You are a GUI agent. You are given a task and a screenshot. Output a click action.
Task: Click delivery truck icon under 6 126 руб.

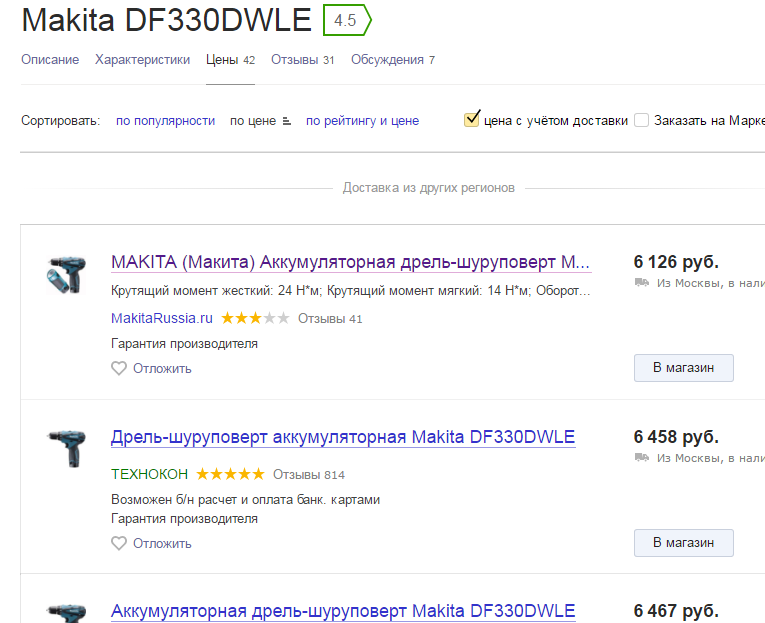[642, 282]
